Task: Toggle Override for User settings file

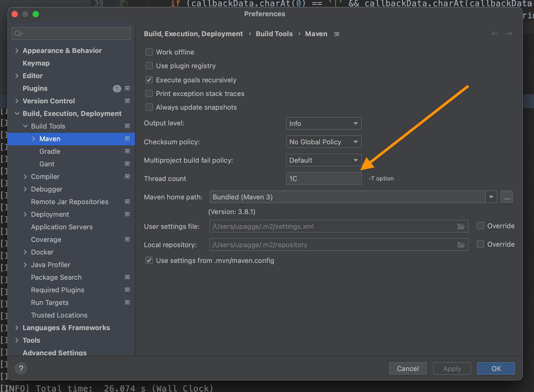Action: (x=480, y=226)
